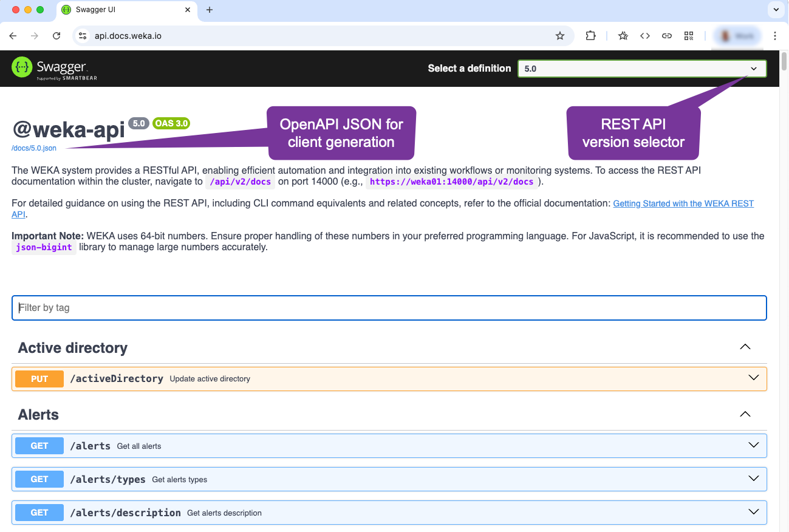Click the code brackets icon in toolbar
Viewport: 789px width, 532px height.
click(x=645, y=36)
